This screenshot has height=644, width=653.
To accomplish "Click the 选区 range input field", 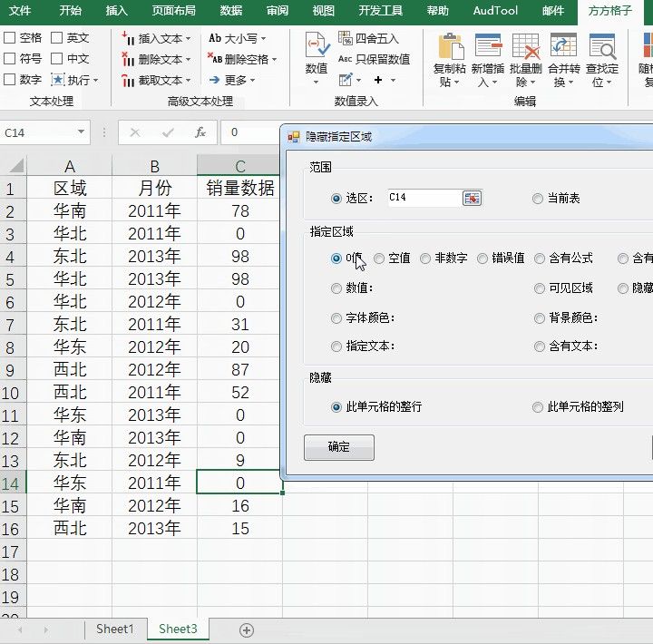I will pos(424,198).
